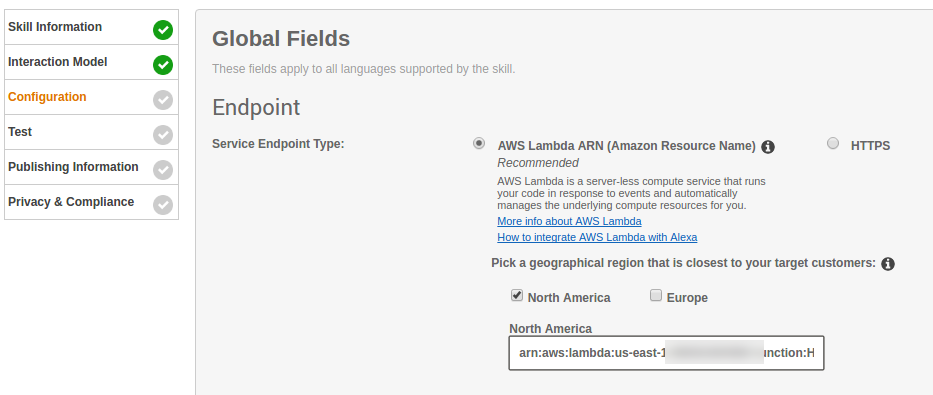Click gray checkmark beside Test
The height and width of the screenshot is (395, 933).
162,135
